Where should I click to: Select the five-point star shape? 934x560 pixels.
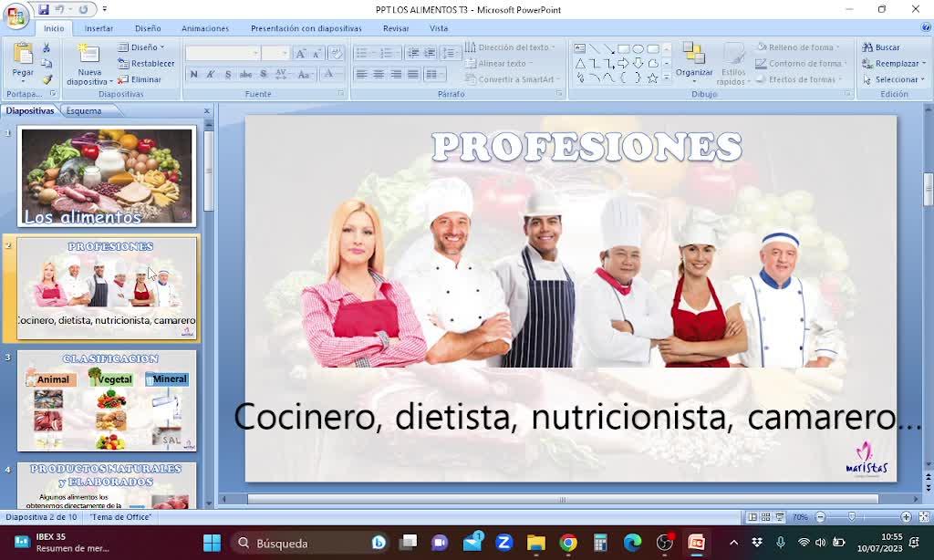click(x=653, y=78)
